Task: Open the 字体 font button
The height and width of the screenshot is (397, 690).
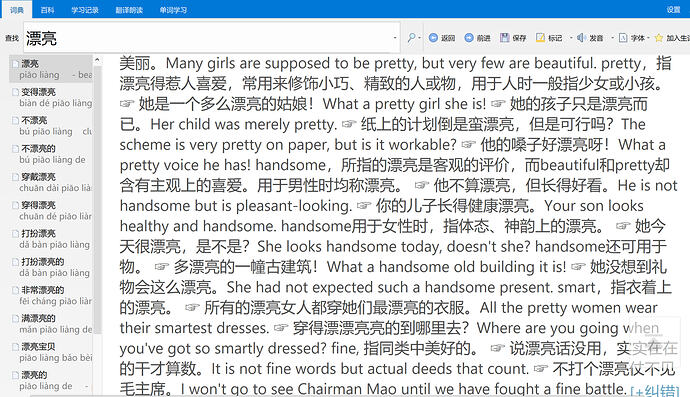Action: click(631, 38)
